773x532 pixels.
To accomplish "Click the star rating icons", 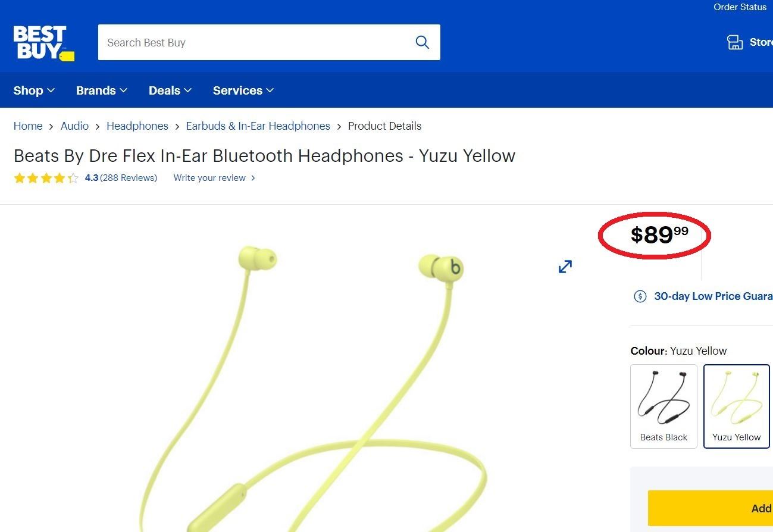I will [x=46, y=178].
